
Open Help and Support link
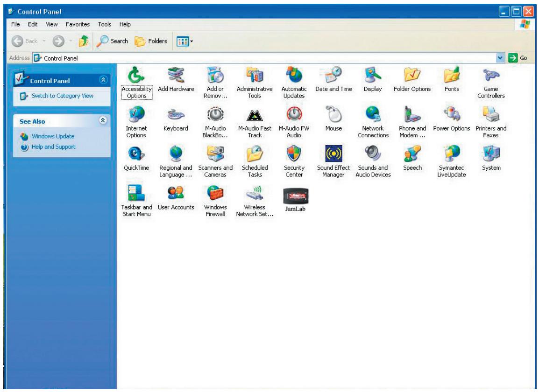click(53, 147)
